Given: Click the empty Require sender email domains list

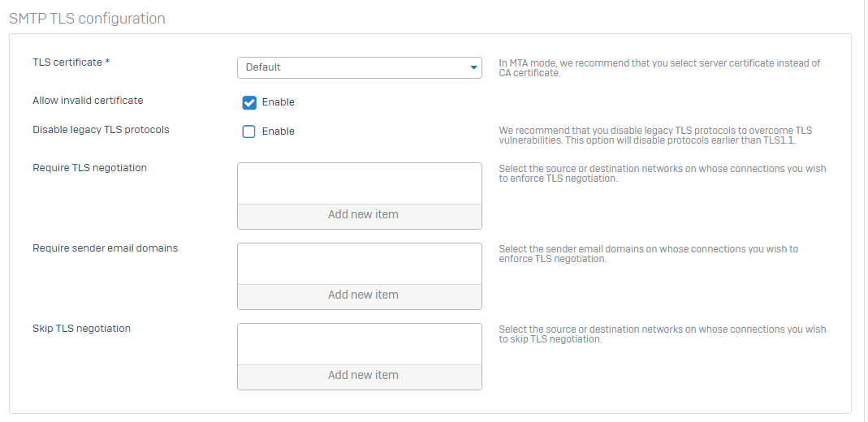Looking at the screenshot, I should click(359, 264).
